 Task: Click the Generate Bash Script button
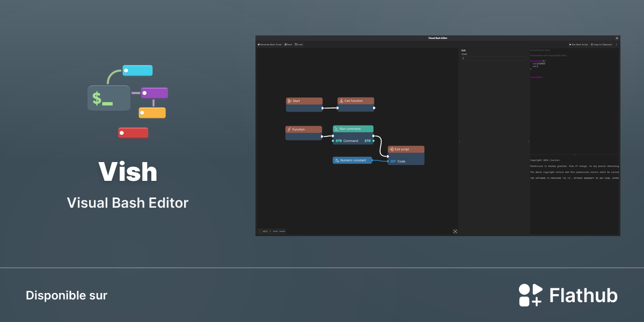[270, 45]
